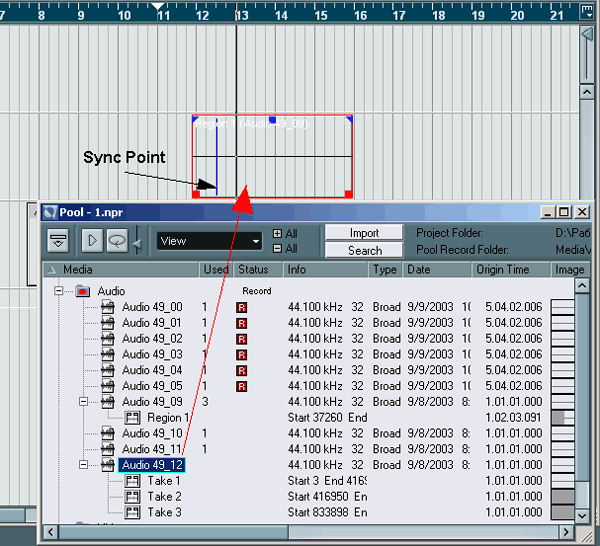Screen dimensions: 600x546
Task: Click the project window scroll up arrow
Action: click(x=587, y=92)
